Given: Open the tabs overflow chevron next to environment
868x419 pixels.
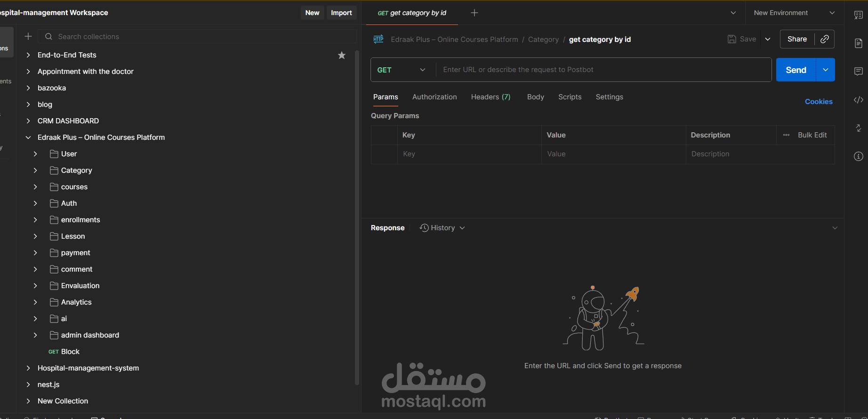Looking at the screenshot, I should pyautogui.click(x=733, y=13).
